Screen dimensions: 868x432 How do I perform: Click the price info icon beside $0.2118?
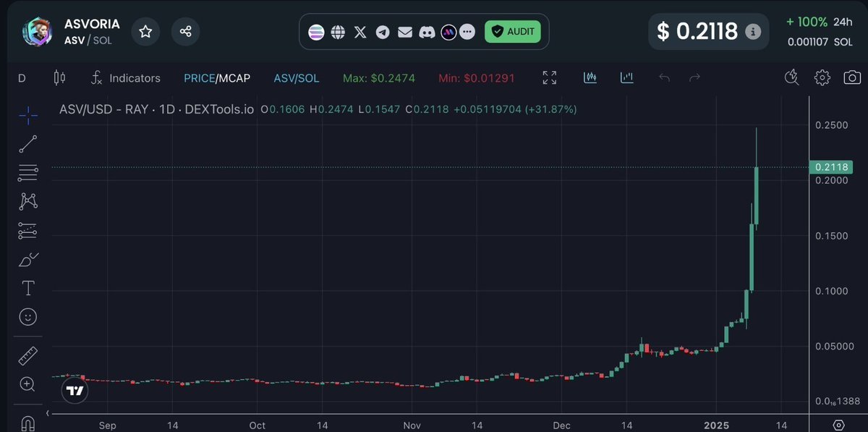(x=753, y=32)
